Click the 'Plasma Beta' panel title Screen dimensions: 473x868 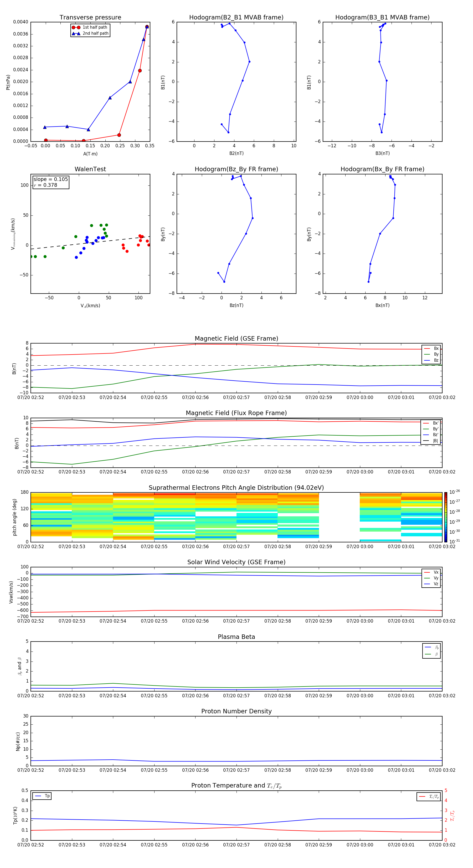coord(236,637)
